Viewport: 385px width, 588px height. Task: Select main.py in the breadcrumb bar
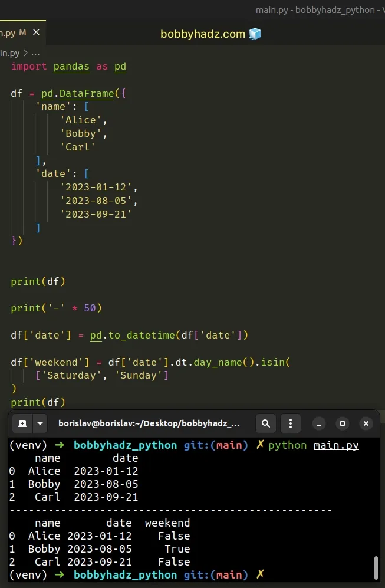click(9, 52)
